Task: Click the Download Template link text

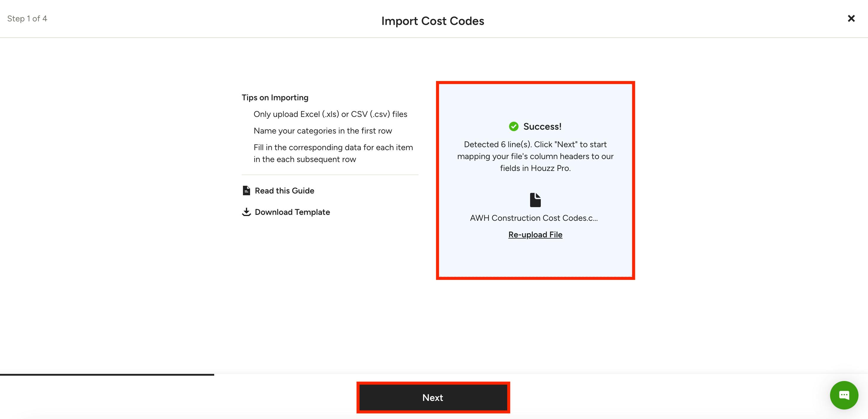Action: point(292,212)
